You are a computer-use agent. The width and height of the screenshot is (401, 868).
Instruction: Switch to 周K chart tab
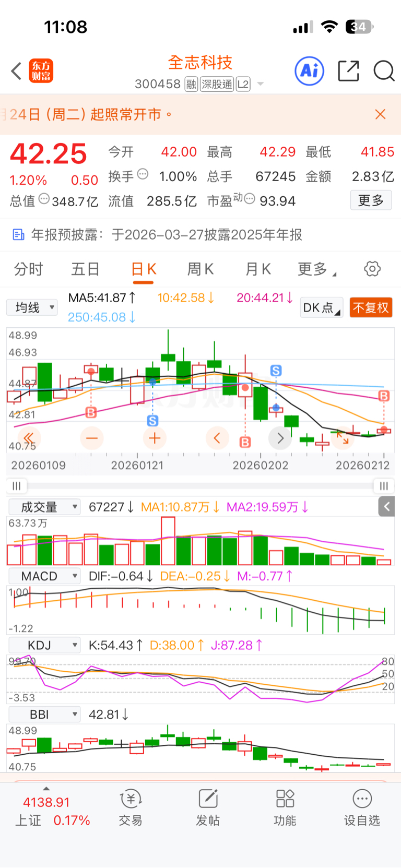[200, 269]
